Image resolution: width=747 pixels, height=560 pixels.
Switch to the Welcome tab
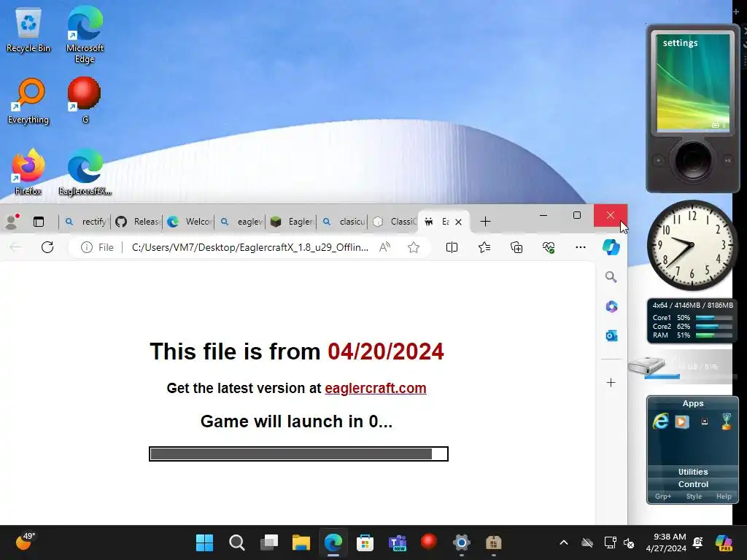[x=190, y=222]
